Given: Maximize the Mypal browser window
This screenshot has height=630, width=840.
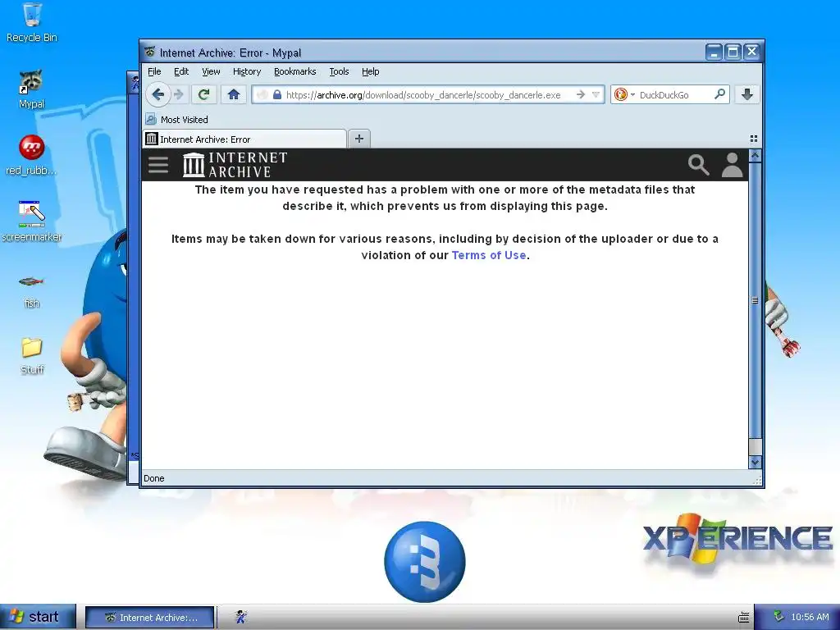Looking at the screenshot, I should pos(733,52).
